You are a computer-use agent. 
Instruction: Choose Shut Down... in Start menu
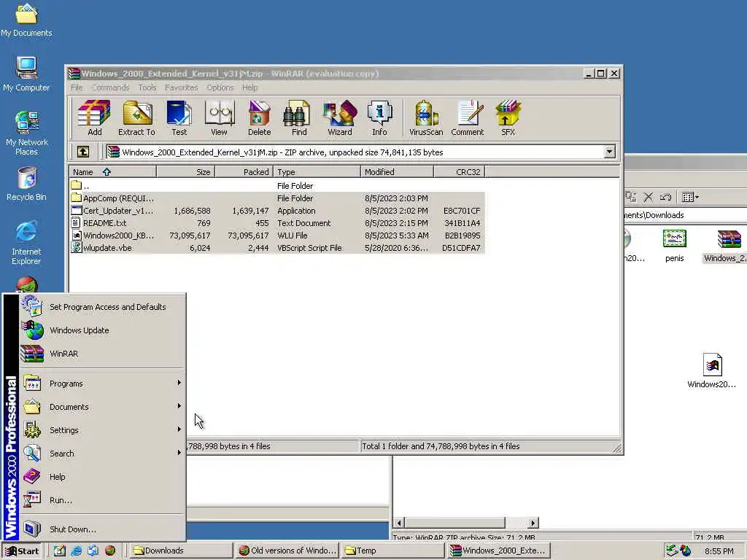tap(102, 529)
